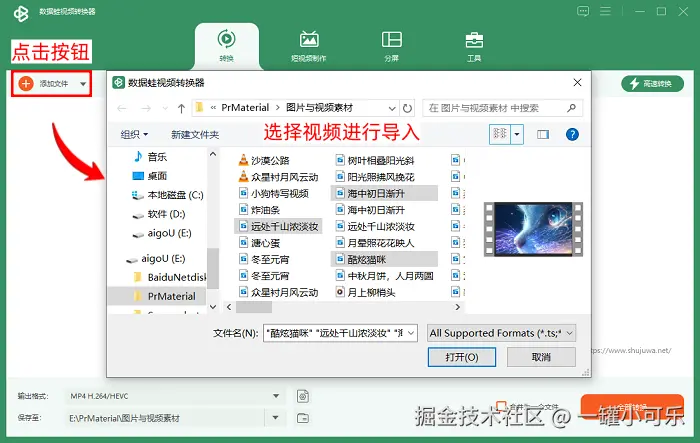Viewport: 700px width, 443px height.
Task: Click the navigation pane scroll-up arrow
Action: [x=213, y=154]
